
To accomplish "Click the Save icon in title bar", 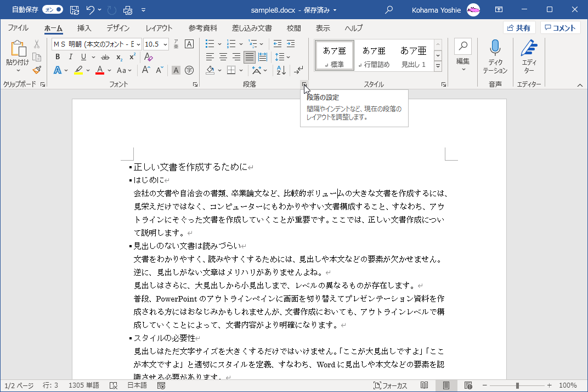I will coord(75,10).
